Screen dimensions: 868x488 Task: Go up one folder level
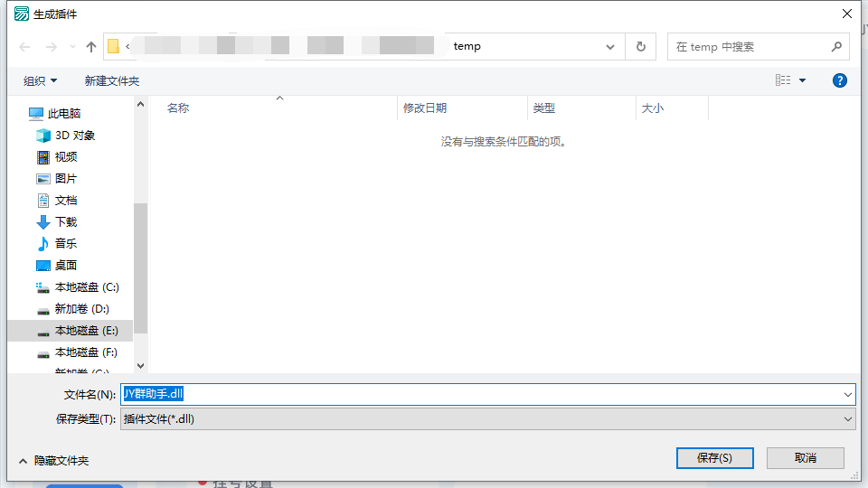point(91,47)
